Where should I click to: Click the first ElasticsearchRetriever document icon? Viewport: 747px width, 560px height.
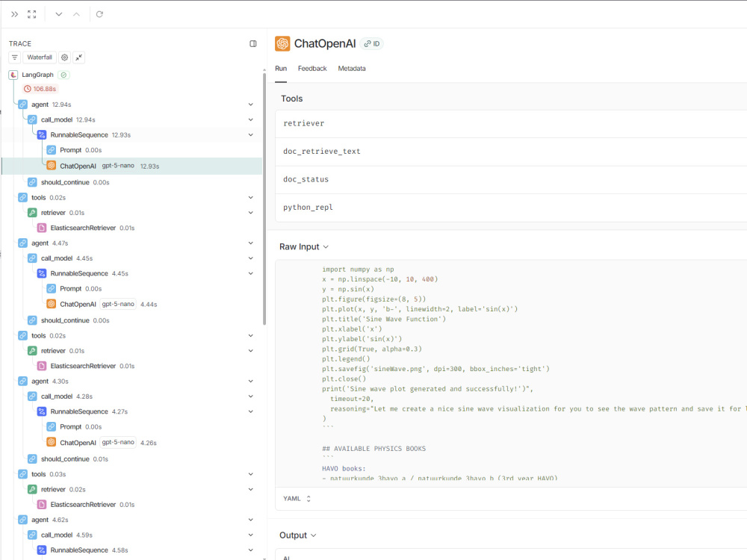tap(42, 228)
